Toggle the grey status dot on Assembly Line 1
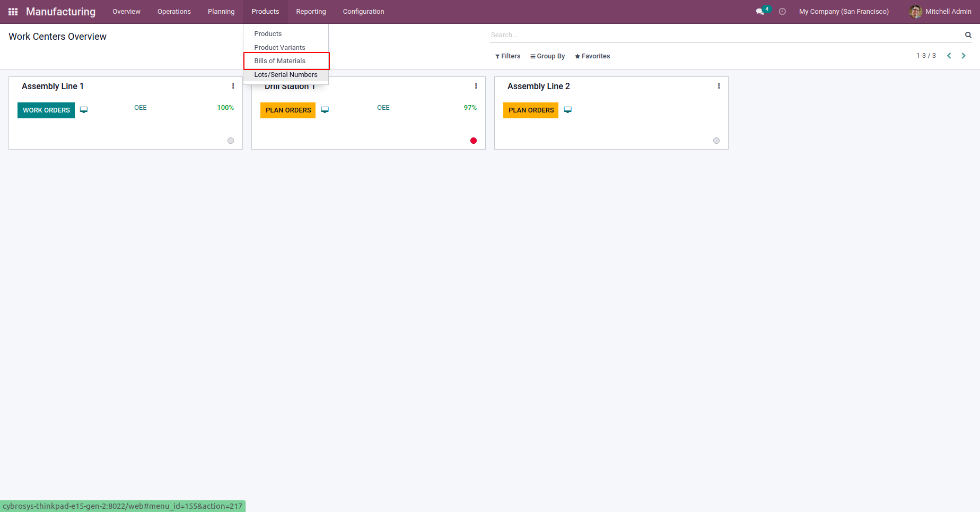The image size is (980, 512). click(x=231, y=141)
